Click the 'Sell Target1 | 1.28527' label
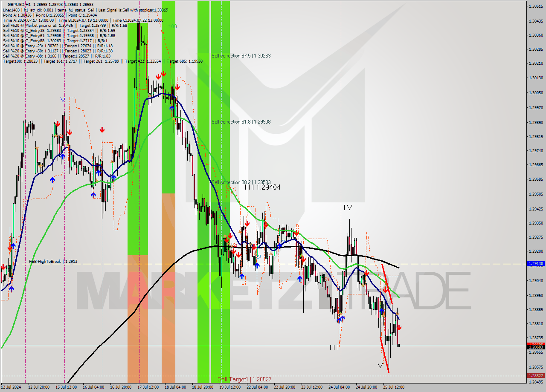This screenshot has width=546, height=392. pyautogui.click(x=244, y=379)
